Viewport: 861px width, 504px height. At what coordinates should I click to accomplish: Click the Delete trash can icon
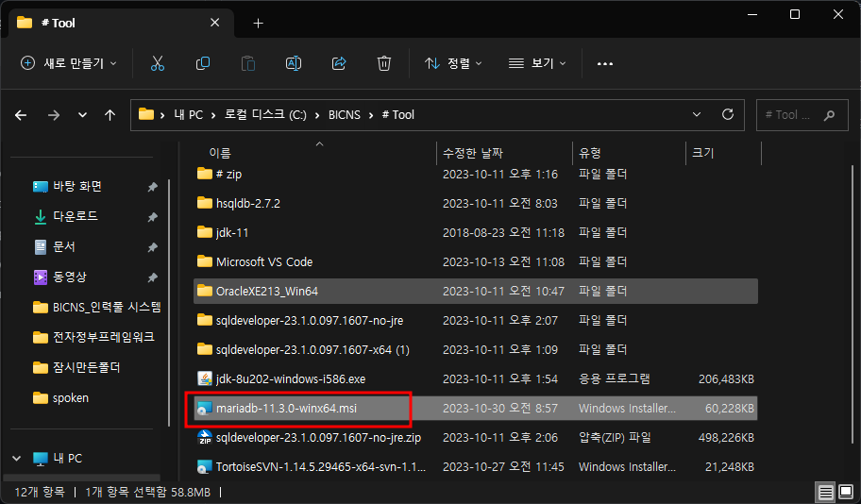point(384,63)
